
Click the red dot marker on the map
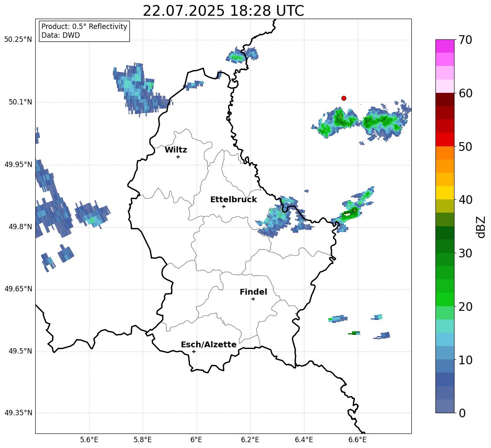point(344,98)
